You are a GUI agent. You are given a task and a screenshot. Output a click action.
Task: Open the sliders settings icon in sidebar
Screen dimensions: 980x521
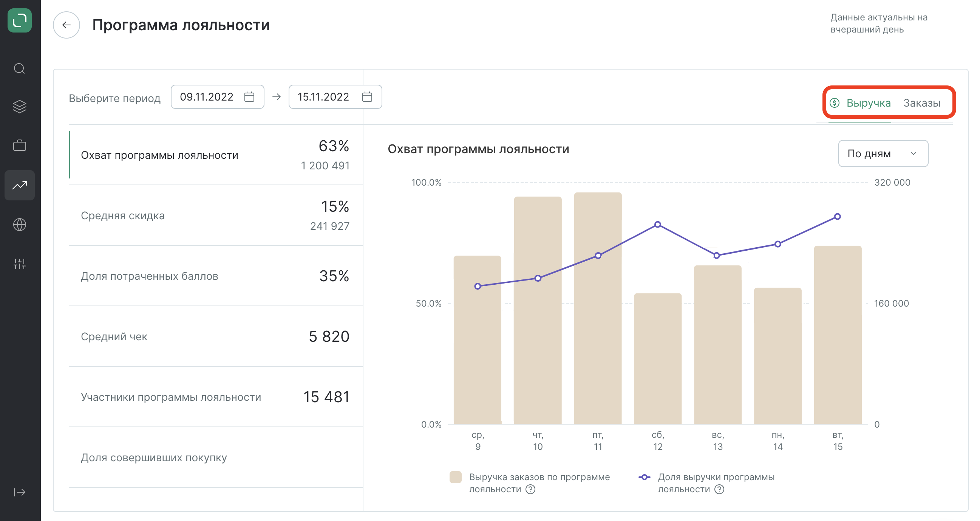[x=19, y=264]
